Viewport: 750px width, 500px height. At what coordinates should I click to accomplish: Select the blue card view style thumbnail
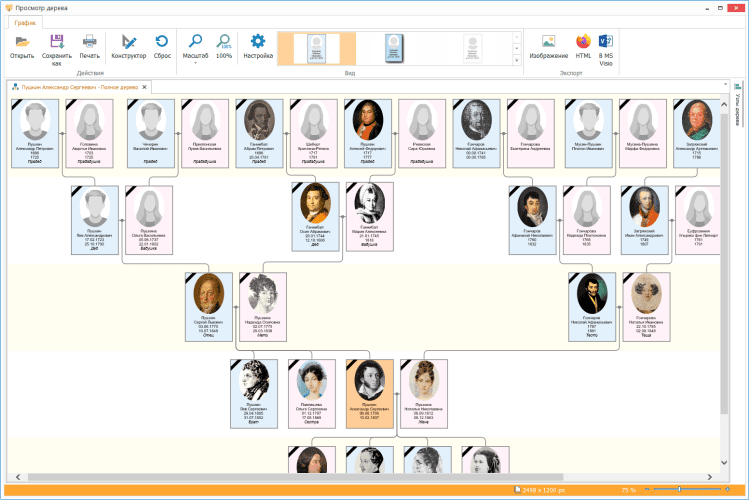(x=394, y=48)
